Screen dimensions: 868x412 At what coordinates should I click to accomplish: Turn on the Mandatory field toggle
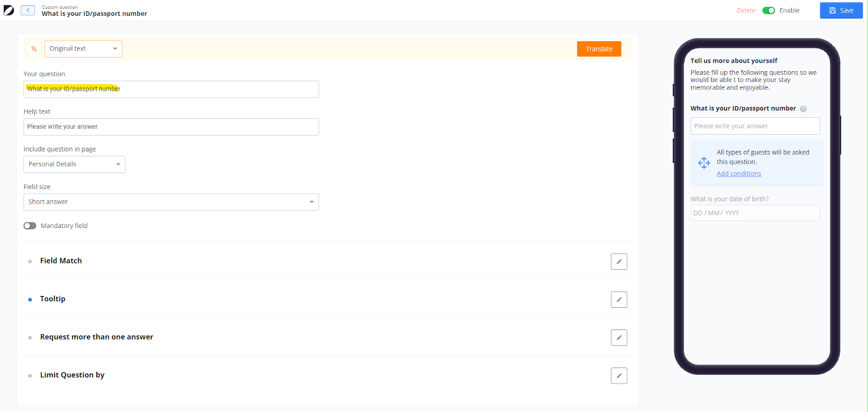click(30, 226)
